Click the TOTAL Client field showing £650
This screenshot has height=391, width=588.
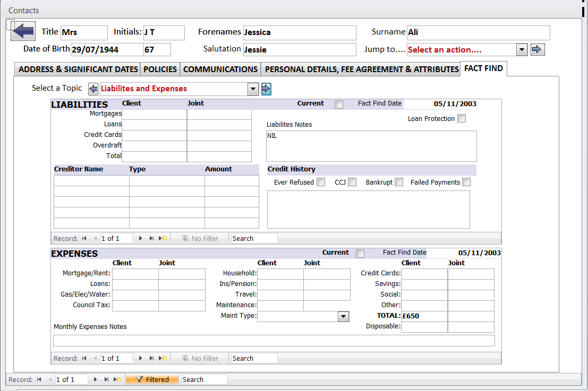(424, 316)
